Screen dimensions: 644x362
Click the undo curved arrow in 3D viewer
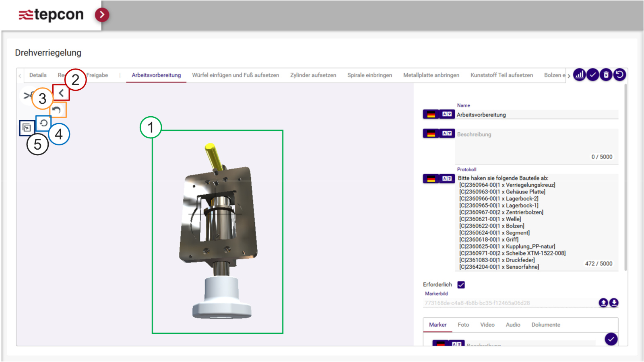[57, 110]
